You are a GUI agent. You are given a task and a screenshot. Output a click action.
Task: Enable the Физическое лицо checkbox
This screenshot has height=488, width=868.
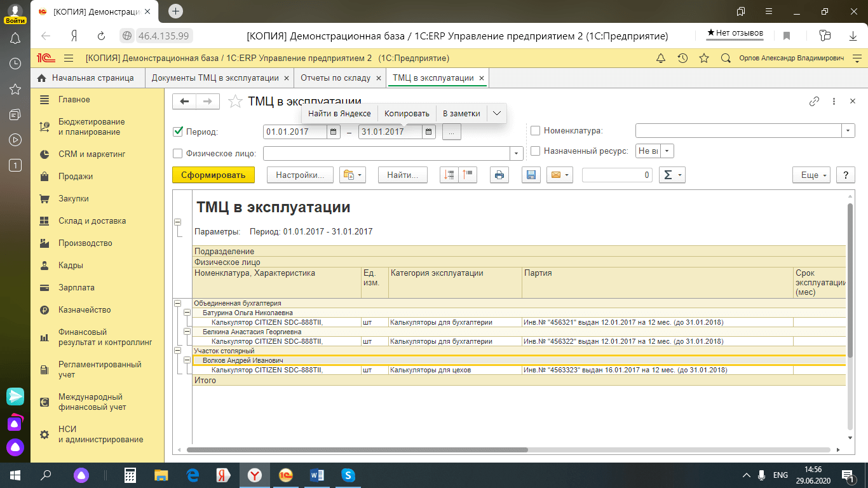[x=178, y=153]
